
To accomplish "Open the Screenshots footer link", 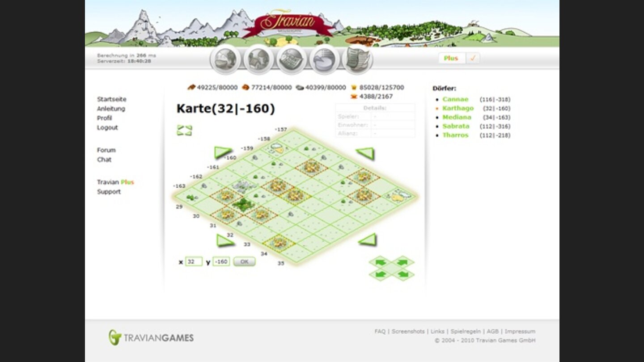I will (x=408, y=332).
